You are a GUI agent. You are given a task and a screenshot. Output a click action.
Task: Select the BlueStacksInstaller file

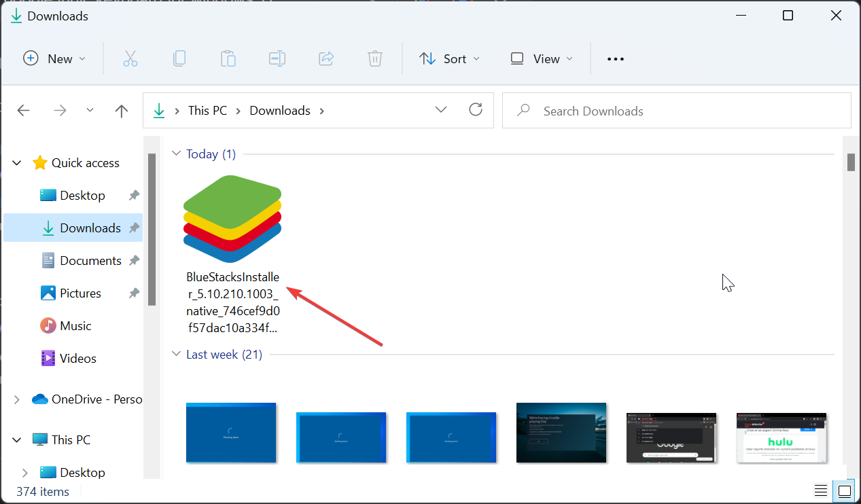coord(232,219)
